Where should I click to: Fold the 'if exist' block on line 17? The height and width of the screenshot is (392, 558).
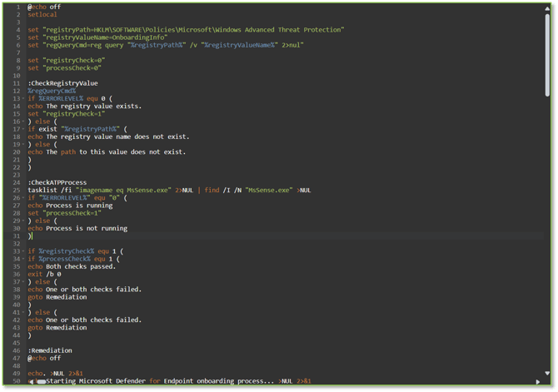(22, 129)
